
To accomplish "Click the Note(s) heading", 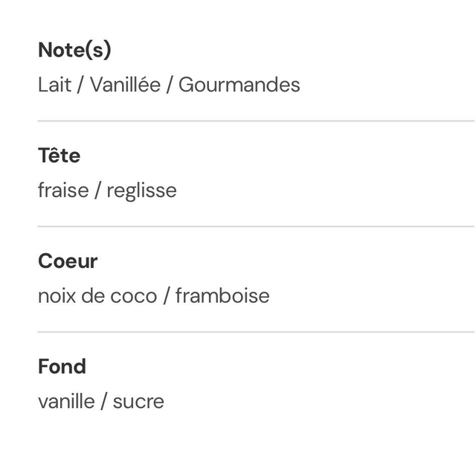I will click(x=74, y=51).
